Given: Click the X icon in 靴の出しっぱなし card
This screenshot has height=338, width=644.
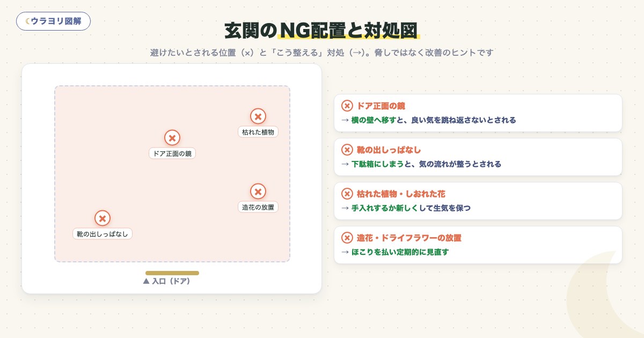Looking at the screenshot, I should point(347,150).
